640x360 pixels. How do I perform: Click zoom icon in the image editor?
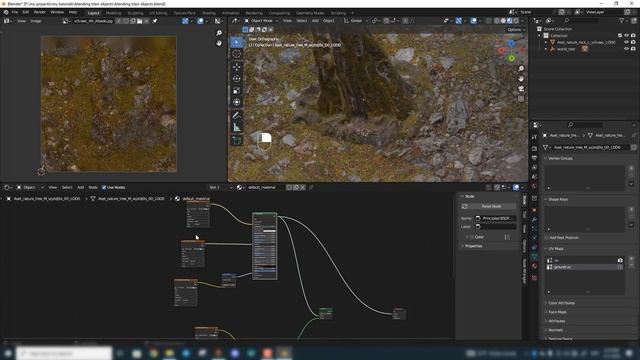point(219,33)
